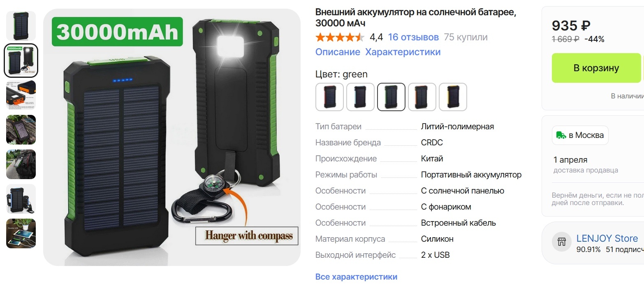Open the 16 отзывов reviews link
The height and width of the screenshot is (287, 644).
413,37
